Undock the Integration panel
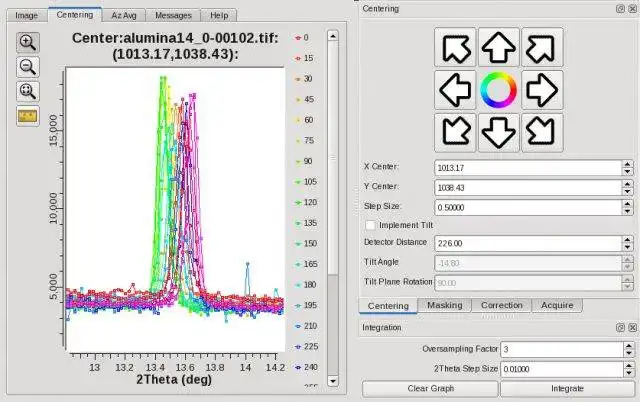Image resolution: width=640 pixels, height=402 pixels. [x=620, y=327]
